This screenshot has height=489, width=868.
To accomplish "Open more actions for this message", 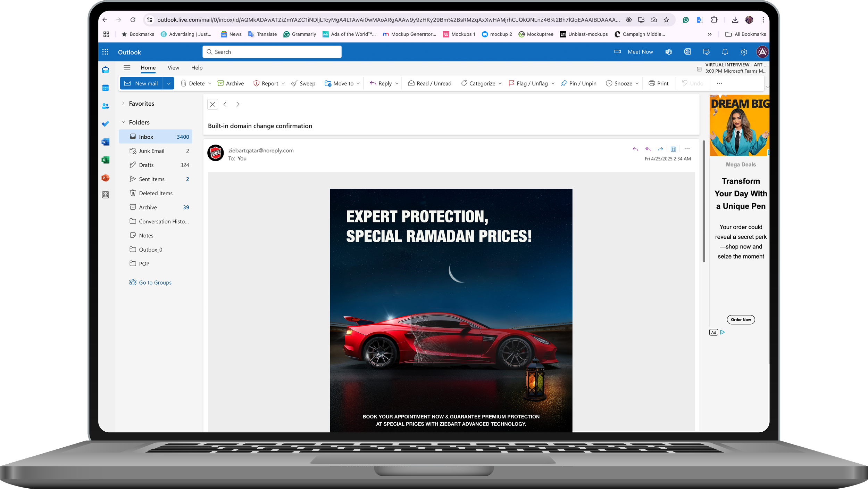I will (687, 148).
